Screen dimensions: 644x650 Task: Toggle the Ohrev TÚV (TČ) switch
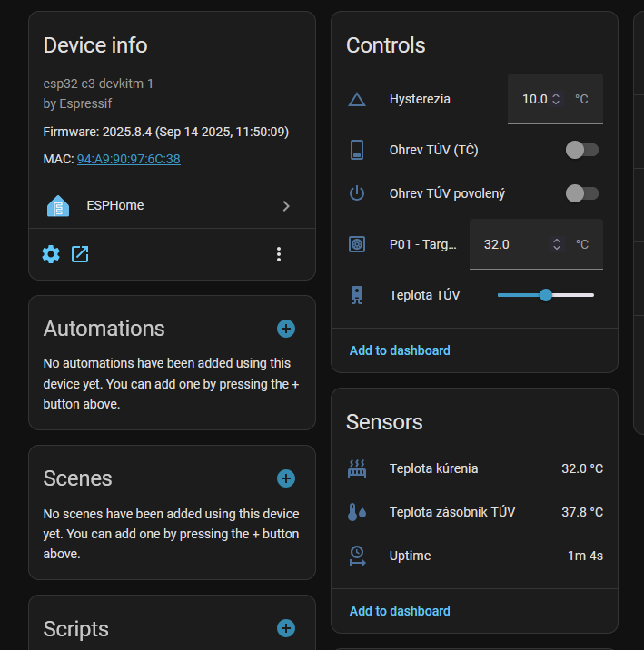[581, 150]
